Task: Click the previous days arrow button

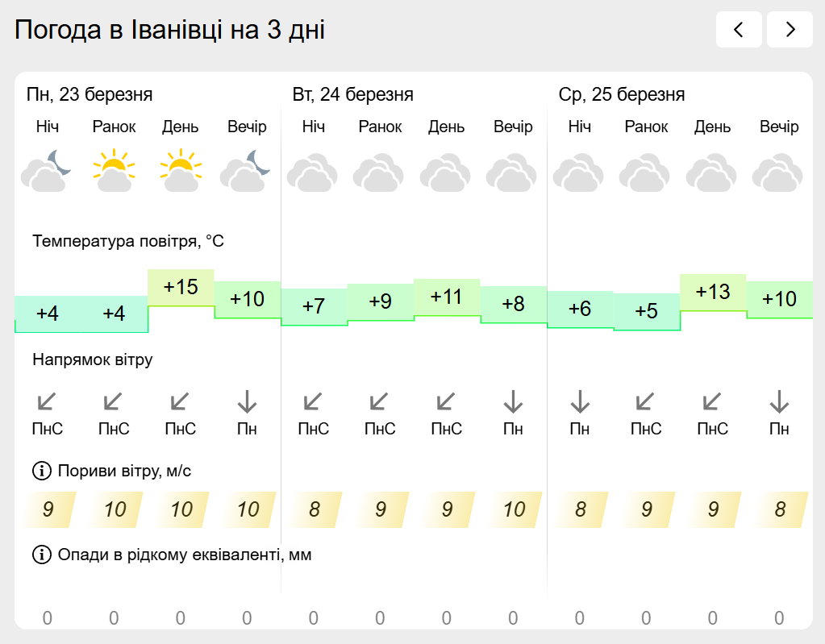Action: click(x=738, y=30)
